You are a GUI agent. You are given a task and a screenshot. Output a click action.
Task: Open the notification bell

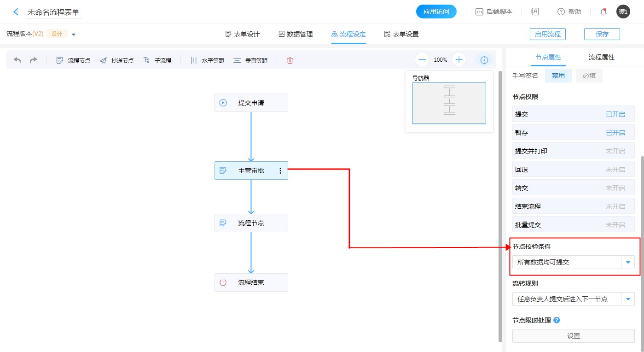coord(603,12)
